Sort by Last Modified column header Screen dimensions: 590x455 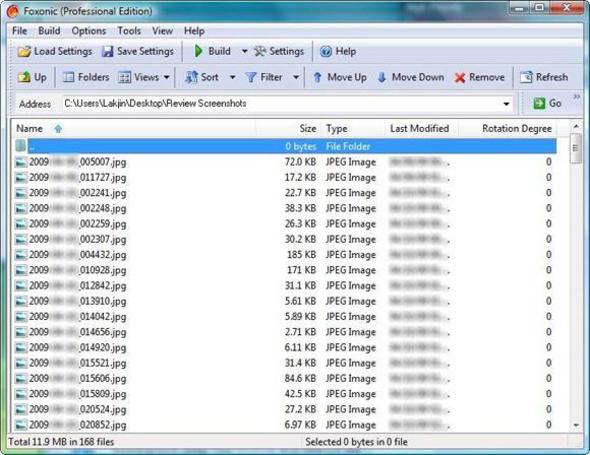[421, 129]
